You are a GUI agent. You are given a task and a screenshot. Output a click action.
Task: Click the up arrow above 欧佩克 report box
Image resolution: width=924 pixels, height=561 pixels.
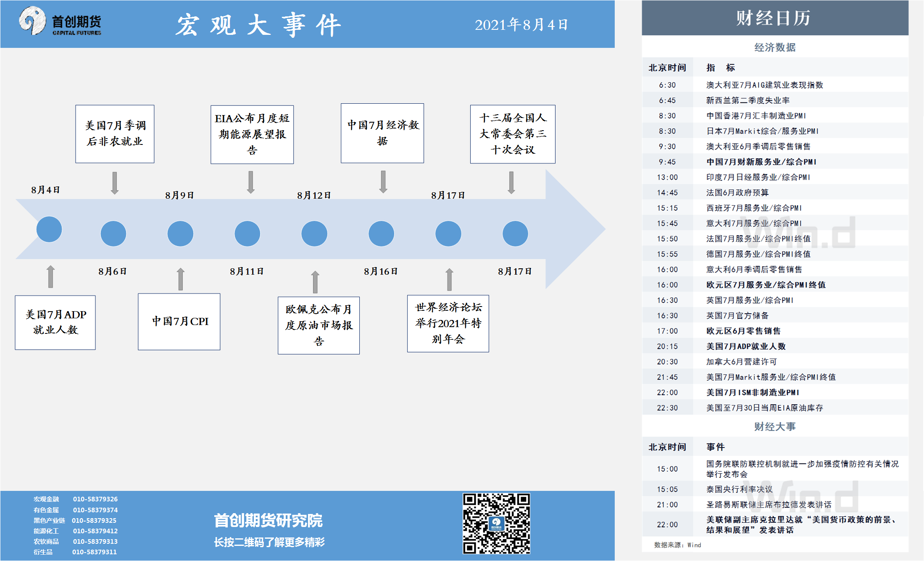click(x=315, y=282)
